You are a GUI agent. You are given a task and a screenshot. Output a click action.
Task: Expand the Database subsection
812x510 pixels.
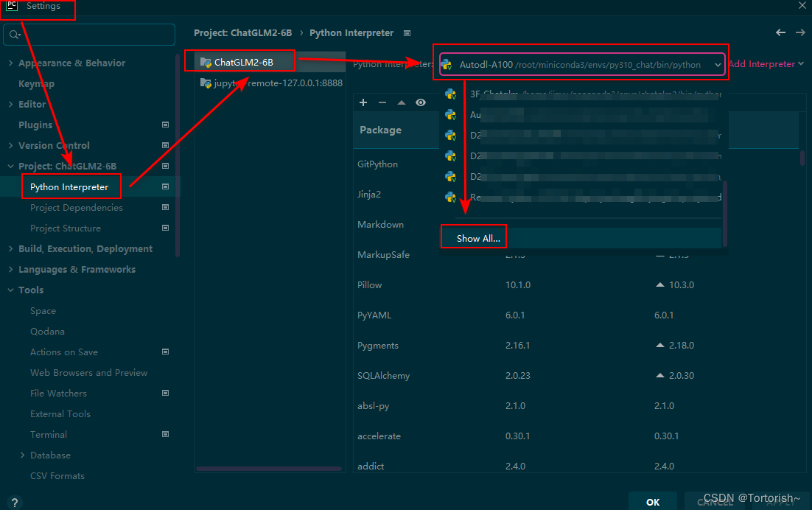click(22, 455)
